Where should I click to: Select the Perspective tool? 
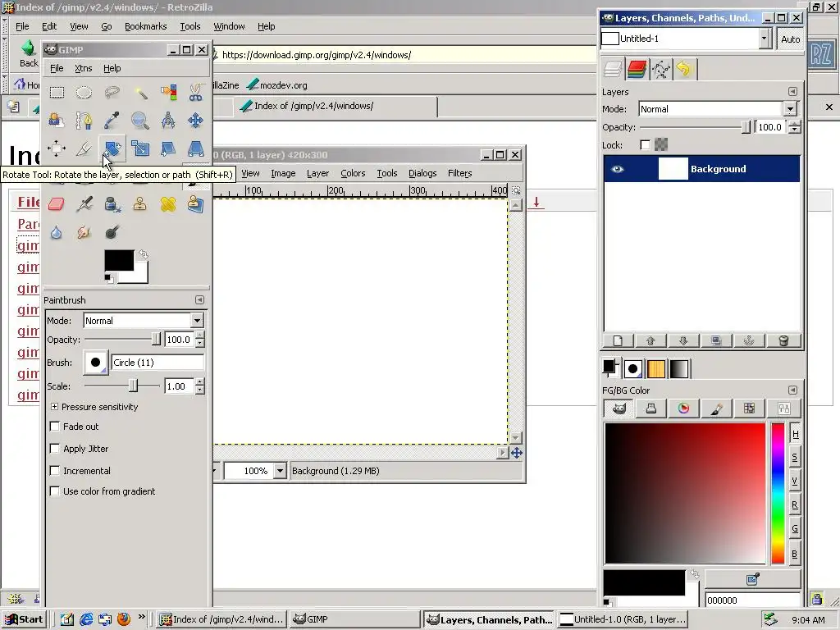click(x=195, y=148)
